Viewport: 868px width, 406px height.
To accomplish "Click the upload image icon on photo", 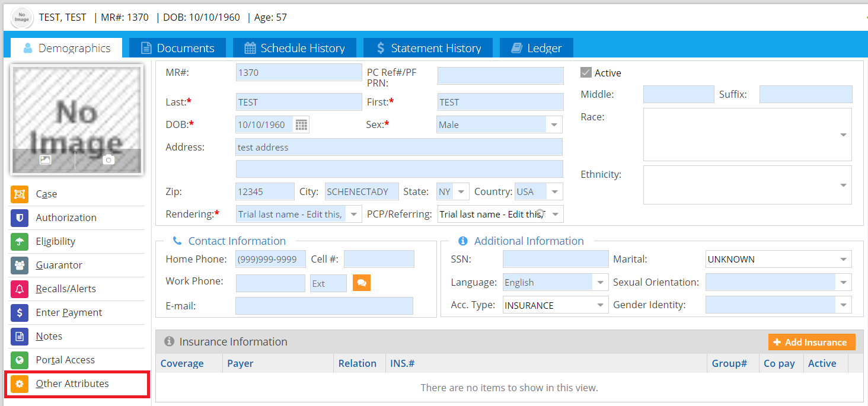I will (x=46, y=159).
